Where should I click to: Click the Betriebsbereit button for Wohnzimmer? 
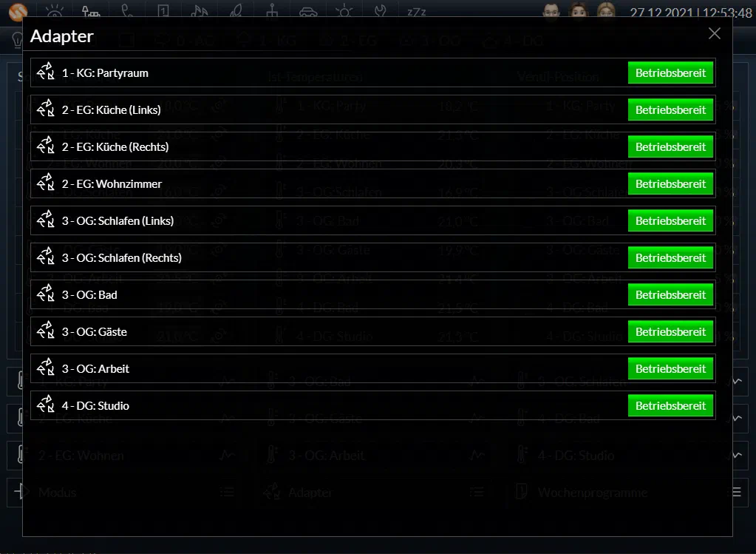(670, 184)
